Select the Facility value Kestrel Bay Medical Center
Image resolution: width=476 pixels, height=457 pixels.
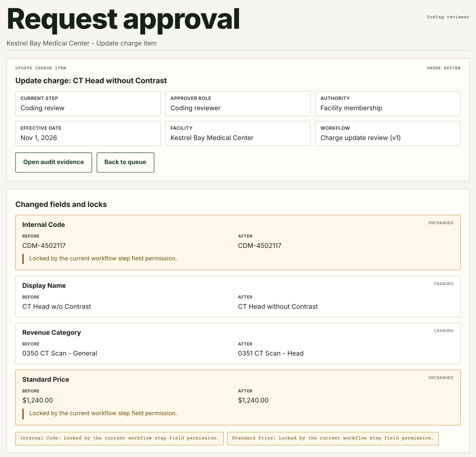point(212,138)
